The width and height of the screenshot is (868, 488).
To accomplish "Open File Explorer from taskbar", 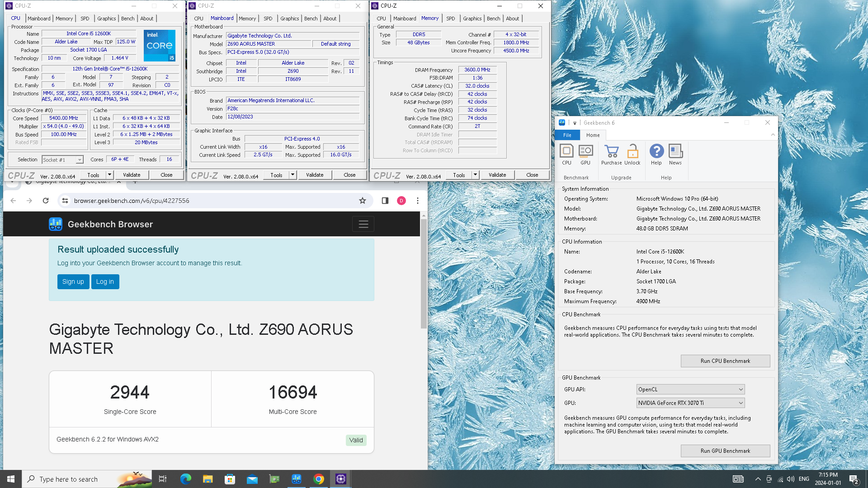I will [208, 479].
